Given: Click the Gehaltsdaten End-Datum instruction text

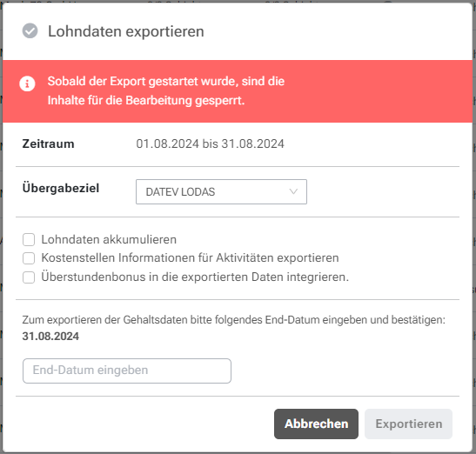Looking at the screenshot, I should pos(234,320).
